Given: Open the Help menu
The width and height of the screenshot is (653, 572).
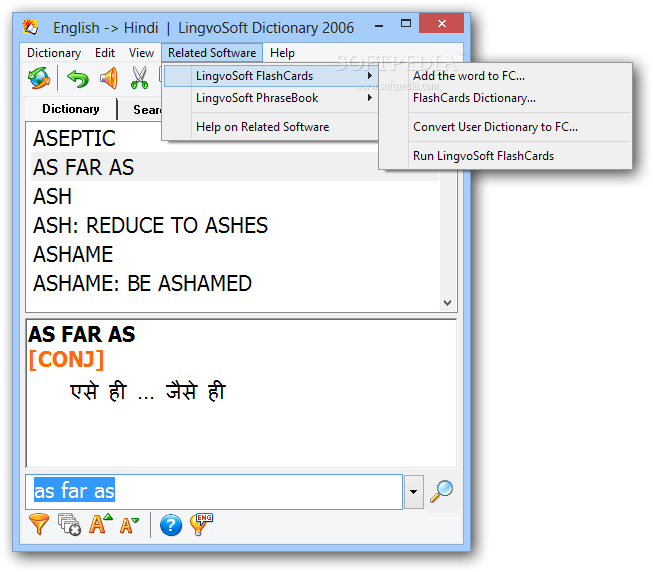Looking at the screenshot, I should coord(282,53).
